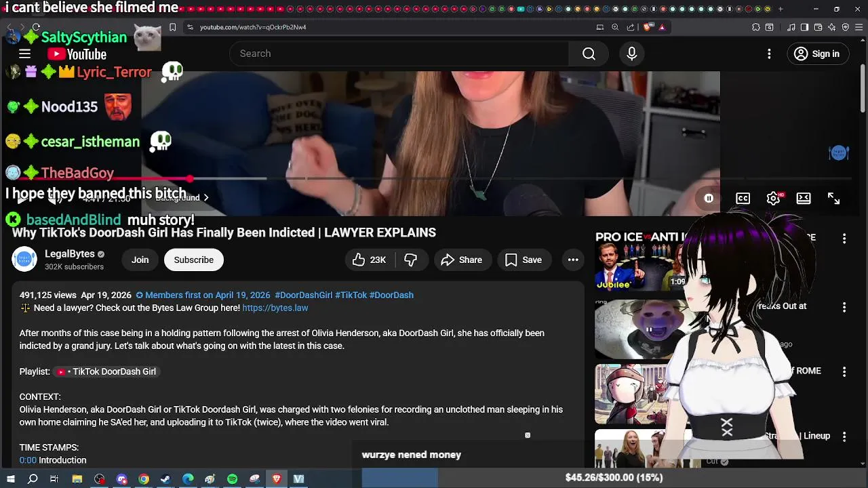Seek using the video progress bar
This screenshot has width=868, height=488.
point(434,179)
